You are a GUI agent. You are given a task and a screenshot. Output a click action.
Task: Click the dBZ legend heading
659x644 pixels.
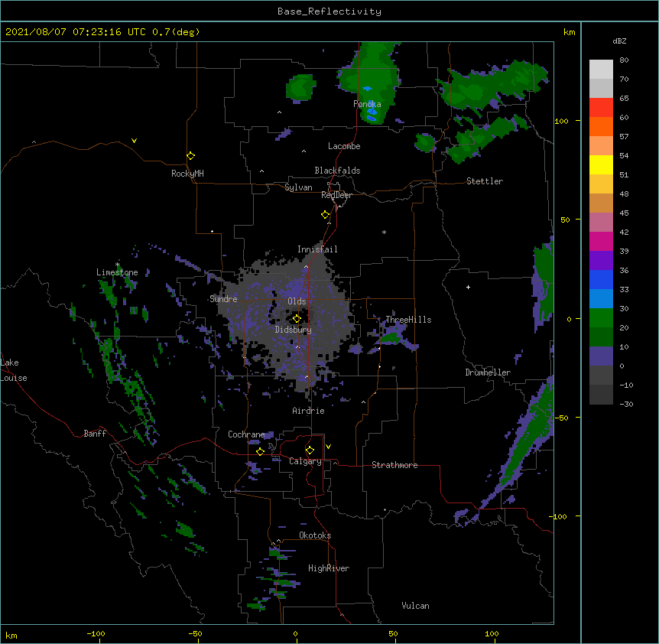click(619, 41)
